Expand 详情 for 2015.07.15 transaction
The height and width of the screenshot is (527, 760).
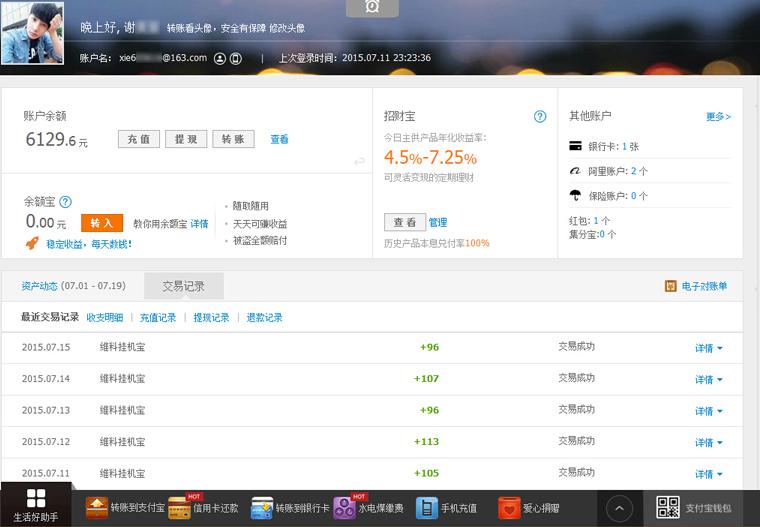[x=709, y=348]
